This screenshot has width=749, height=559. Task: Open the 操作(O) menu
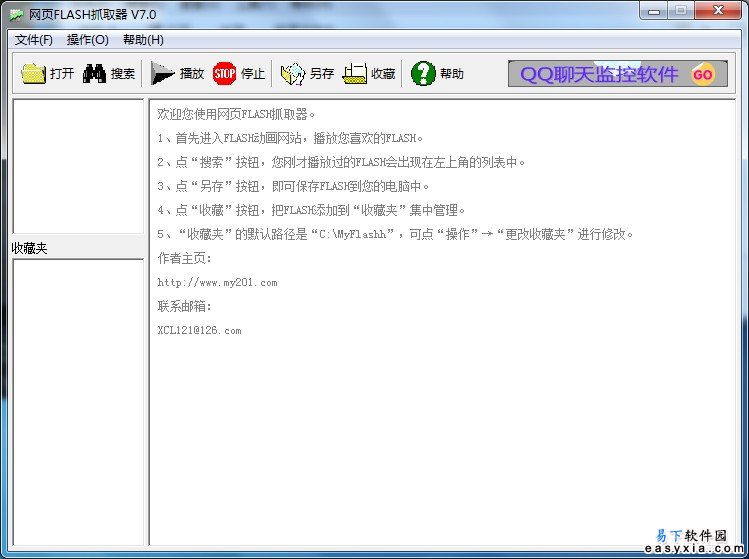(x=88, y=40)
